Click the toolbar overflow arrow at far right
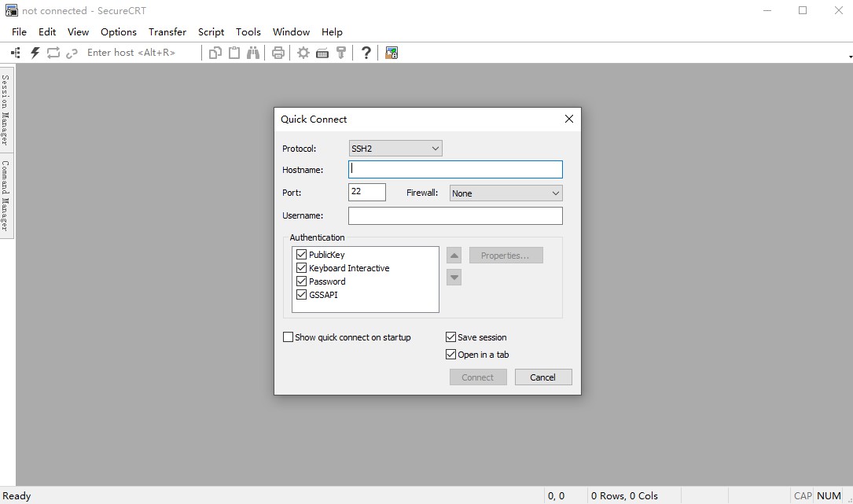The image size is (853, 504). point(851,57)
